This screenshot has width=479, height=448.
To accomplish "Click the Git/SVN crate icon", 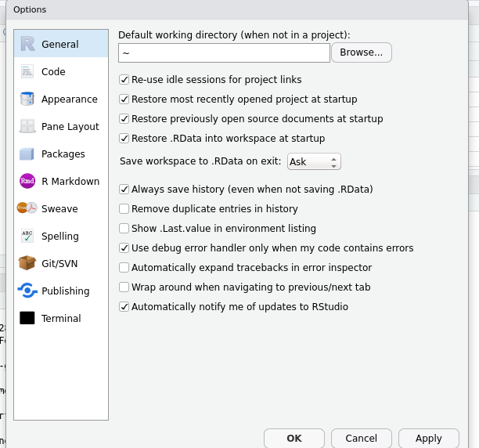I will [27, 264].
